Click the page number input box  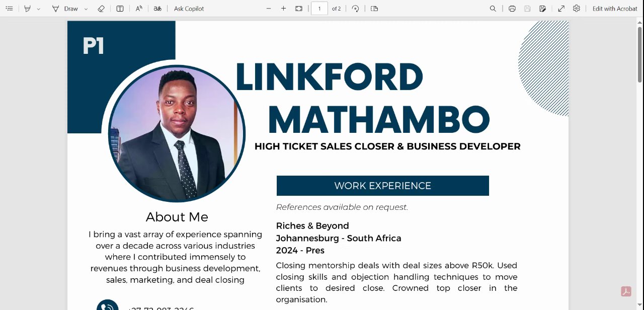tap(319, 9)
